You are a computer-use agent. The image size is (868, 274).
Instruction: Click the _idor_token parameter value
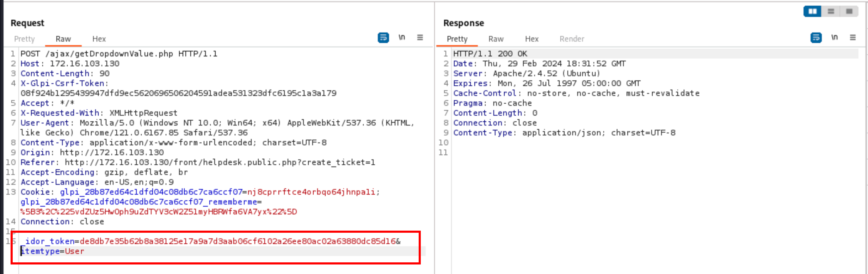[238, 241]
